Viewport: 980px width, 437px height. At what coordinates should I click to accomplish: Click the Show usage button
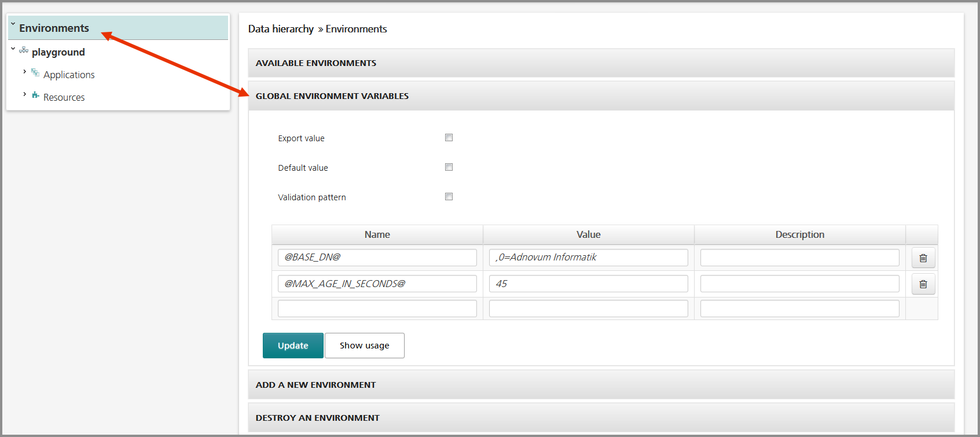pyautogui.click(x=365, y=346)
